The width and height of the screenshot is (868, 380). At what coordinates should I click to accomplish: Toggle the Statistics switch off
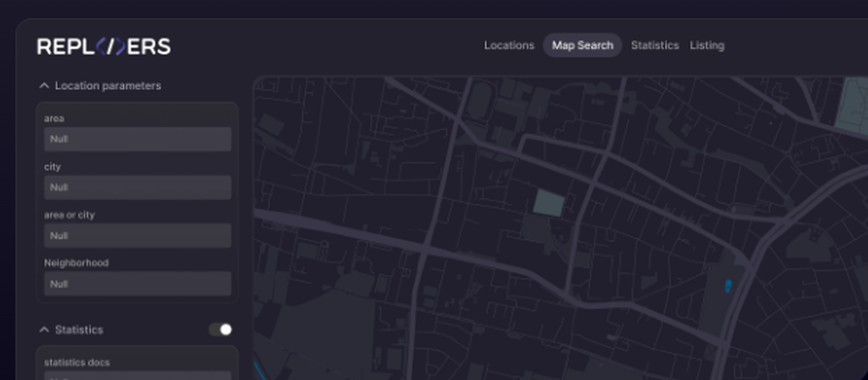point(220,330)
